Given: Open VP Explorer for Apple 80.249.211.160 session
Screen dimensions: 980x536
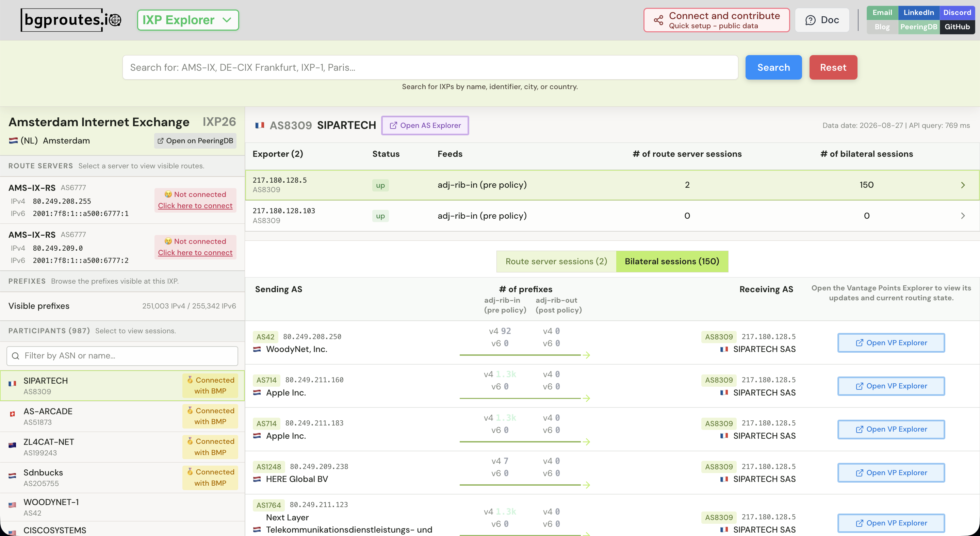Looking at the screenshot, I should tap(891, 386).
